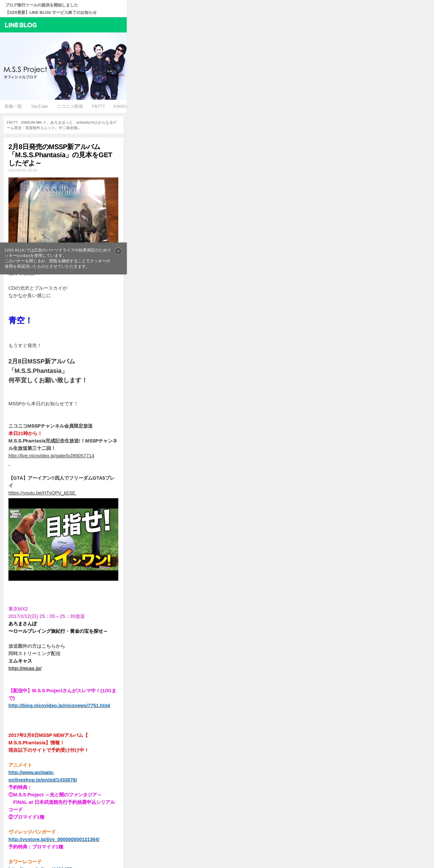This screenshot has width=434, height=868.
Task: Click the M.S.S Project header banner
Action: point(63,66)
